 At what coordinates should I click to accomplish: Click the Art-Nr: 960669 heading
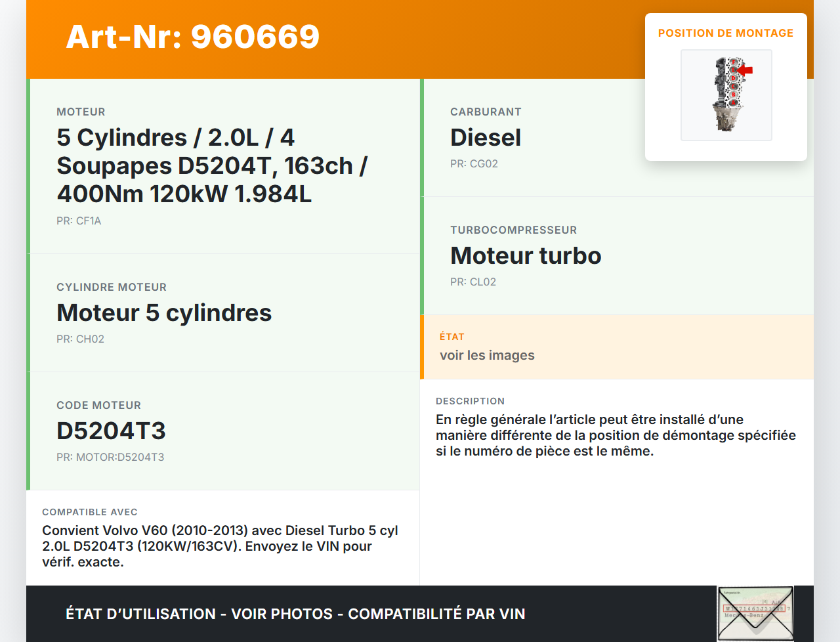tap(193, 37)
